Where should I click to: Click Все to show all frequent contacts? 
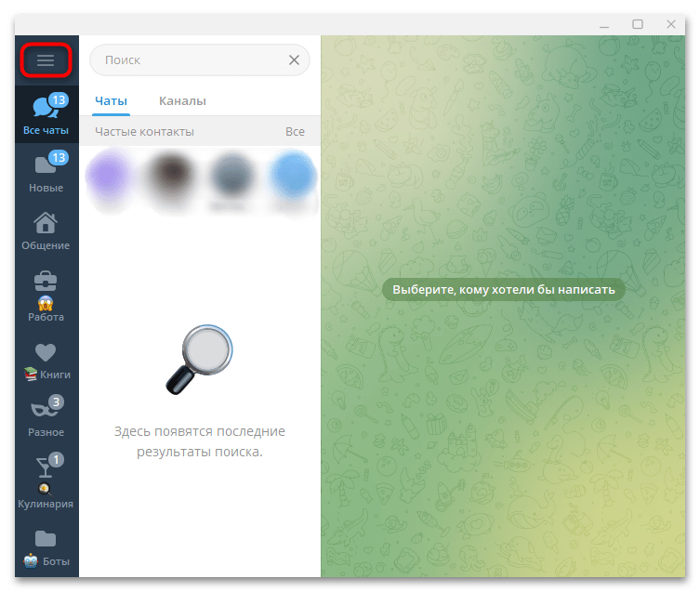coord(295,132)
